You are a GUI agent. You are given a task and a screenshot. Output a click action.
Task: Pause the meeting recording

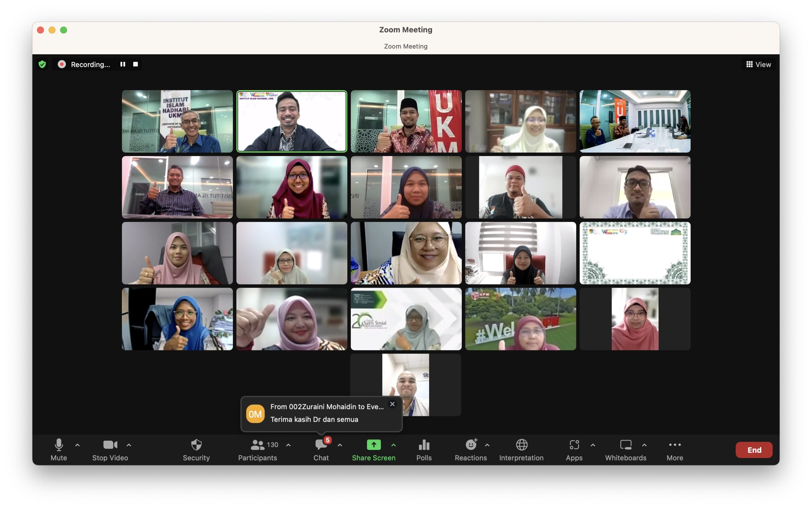coord(123,64)
